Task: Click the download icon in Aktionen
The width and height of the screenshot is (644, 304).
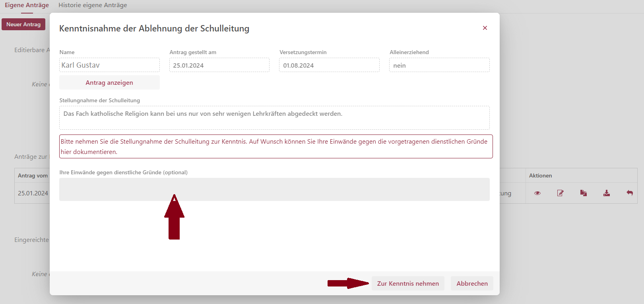Action: [x=607, y=193]
